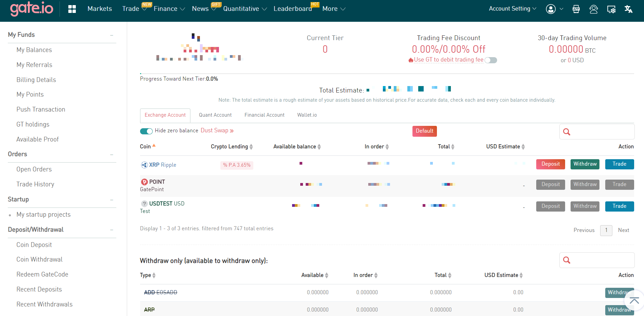This screenshot has width=644, height=316.
Task: Switch to Financial Account tab
Action: [265, 115]
